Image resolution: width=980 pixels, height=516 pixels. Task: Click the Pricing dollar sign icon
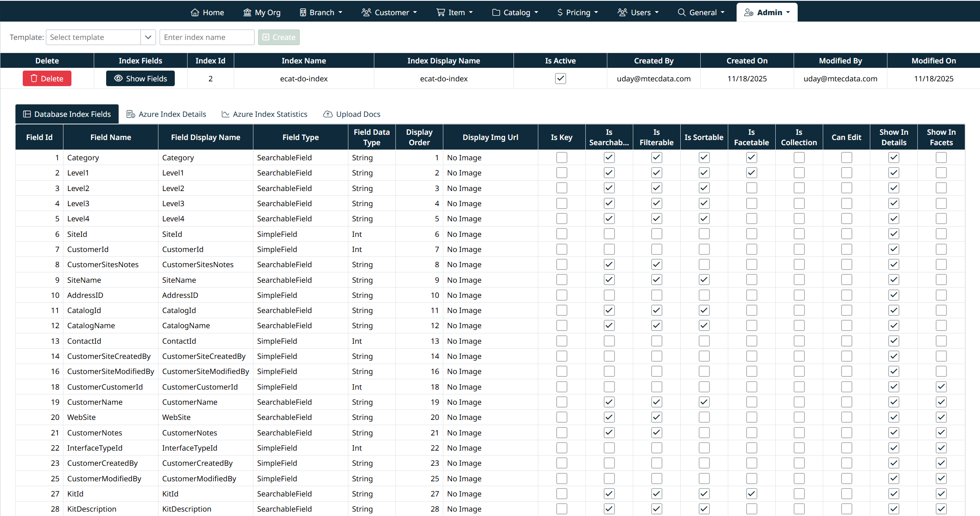[560, 12]
